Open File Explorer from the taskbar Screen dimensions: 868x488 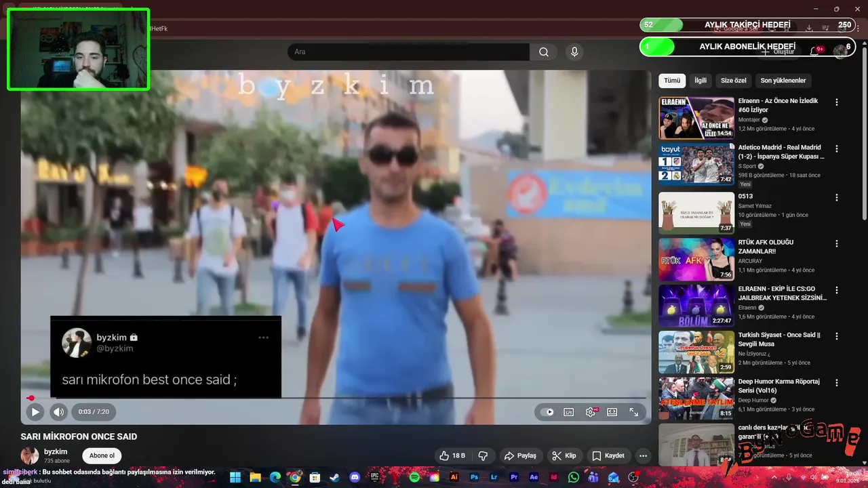pos(255,477)
